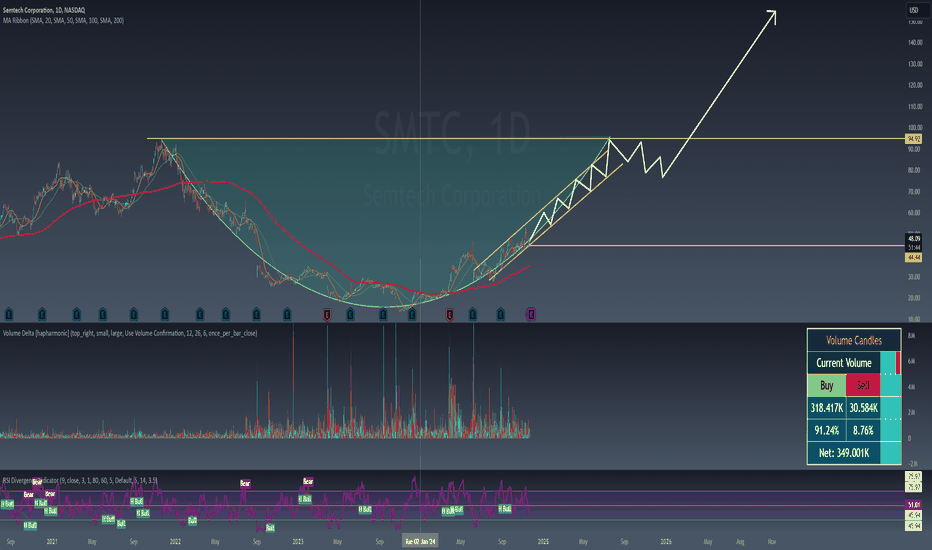Click the 51:44 bar countdown label
Screen dimensions: 932x550
[x=914, y=247]
